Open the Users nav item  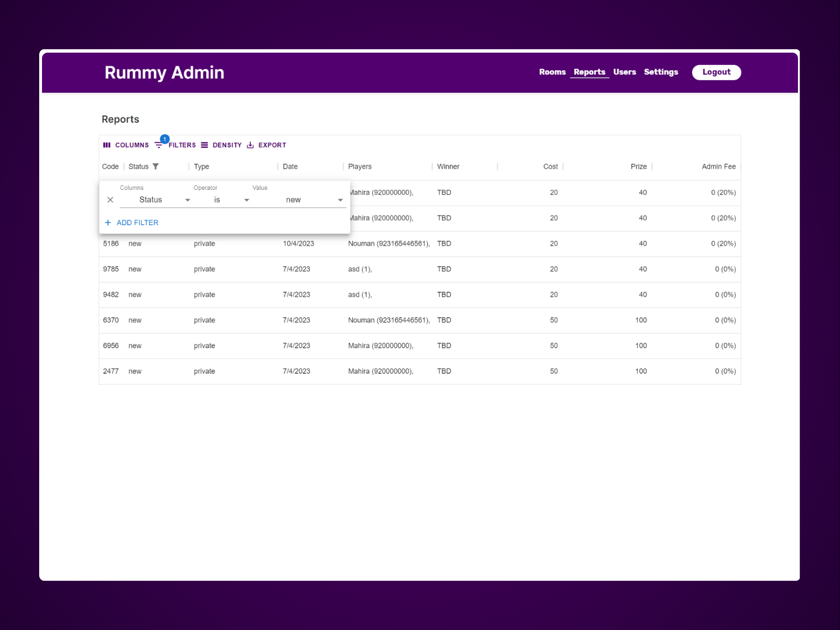624,72
